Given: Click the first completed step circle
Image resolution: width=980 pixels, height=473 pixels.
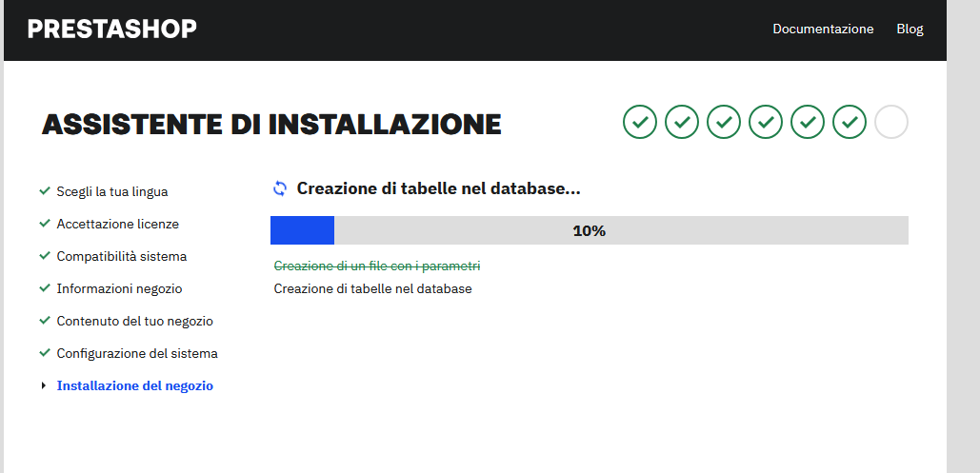Looking at the screenshot, I should coord(640,122).
